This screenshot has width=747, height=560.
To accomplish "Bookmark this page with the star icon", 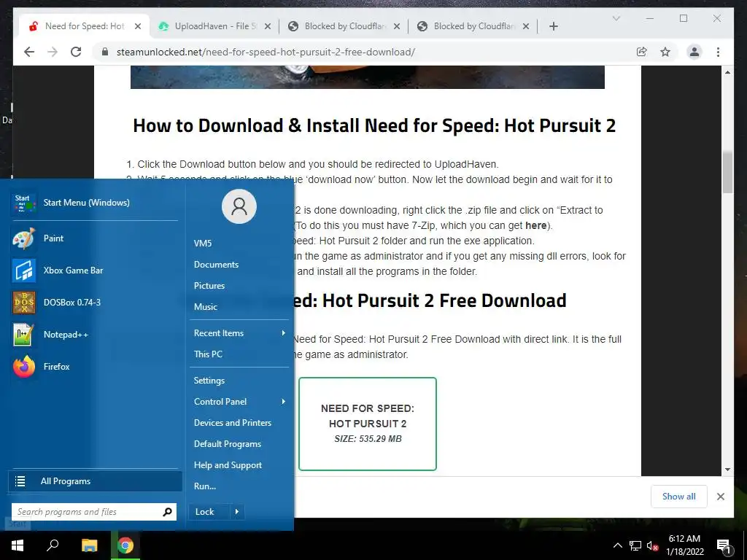I will [665, 52].
